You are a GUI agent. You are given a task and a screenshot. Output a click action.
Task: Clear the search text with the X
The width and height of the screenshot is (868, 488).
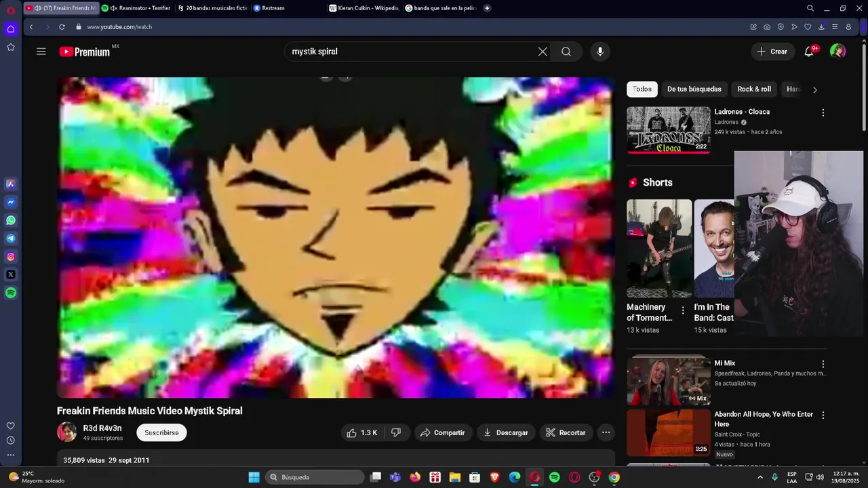[x=542, y=52]
